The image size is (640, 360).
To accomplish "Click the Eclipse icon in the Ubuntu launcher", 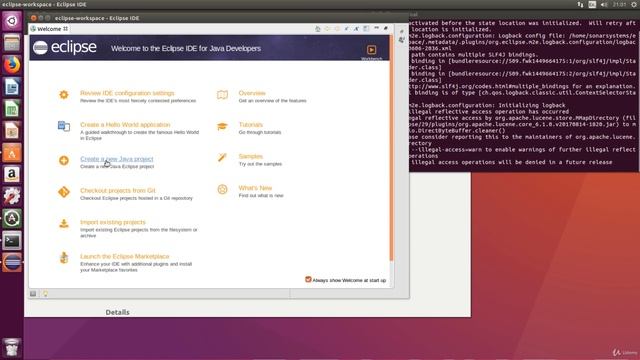I will 12,262.
